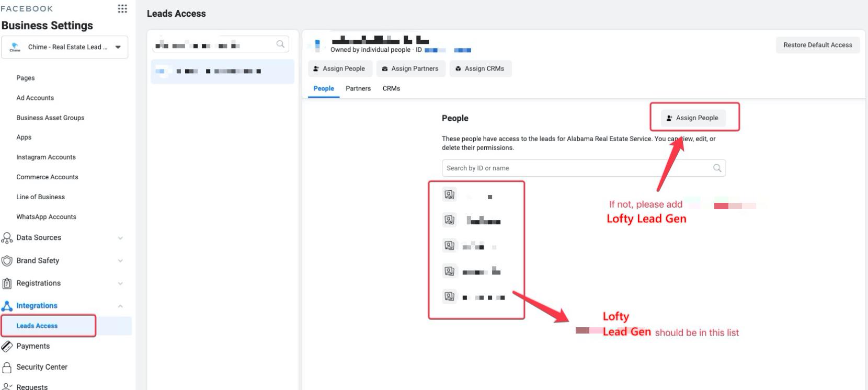Open Instagram Accounts in the sidebar
This screenshot has height=390, width=868.
[x=46, y=157]
